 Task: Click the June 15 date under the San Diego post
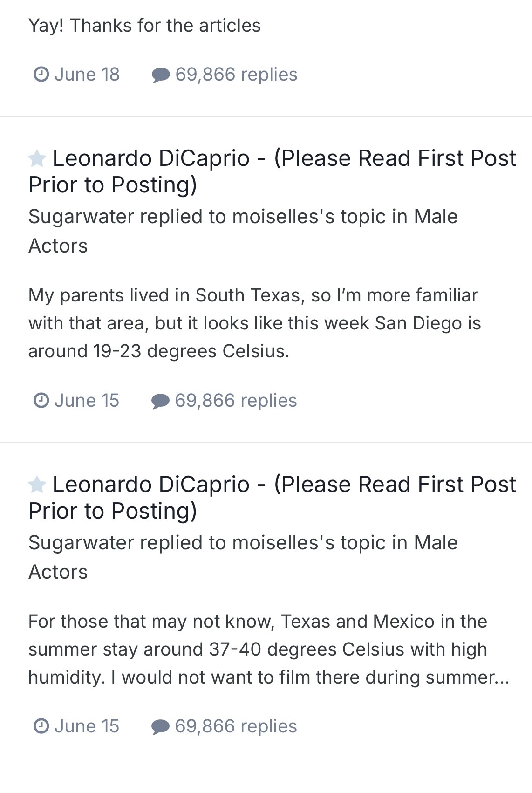(x=87, y=401)
